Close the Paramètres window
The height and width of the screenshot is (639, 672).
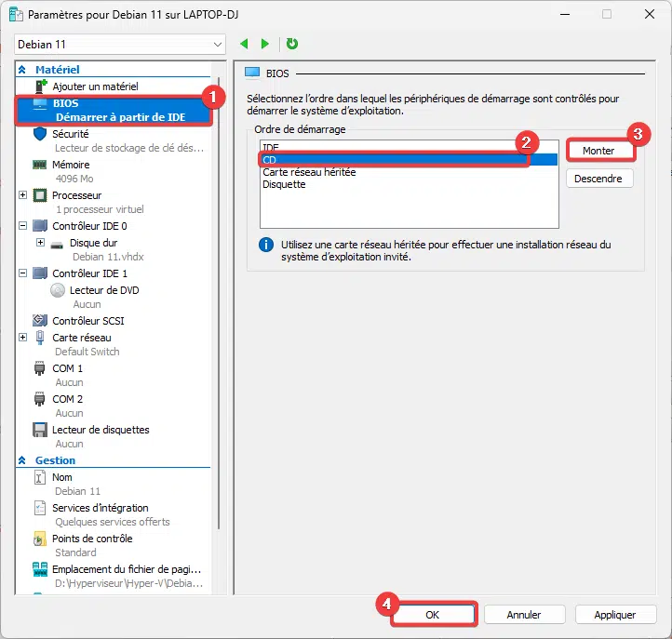650,14
